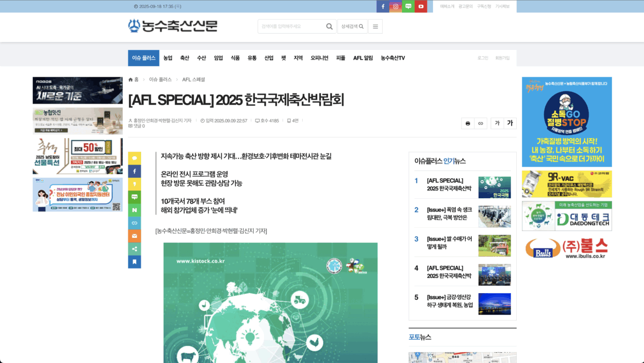Open the email share icon
This screenshot has height=363, width=644.
[x=134, y=236]
